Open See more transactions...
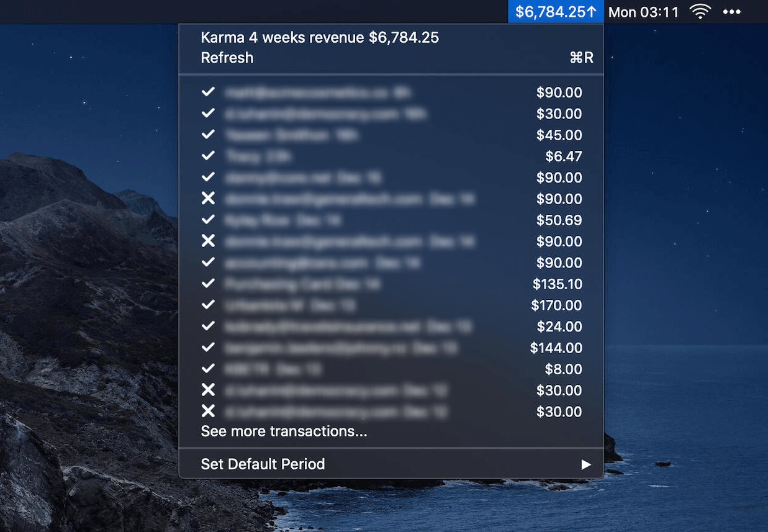This screenshot has height=532, width=768. coord(284,431)
